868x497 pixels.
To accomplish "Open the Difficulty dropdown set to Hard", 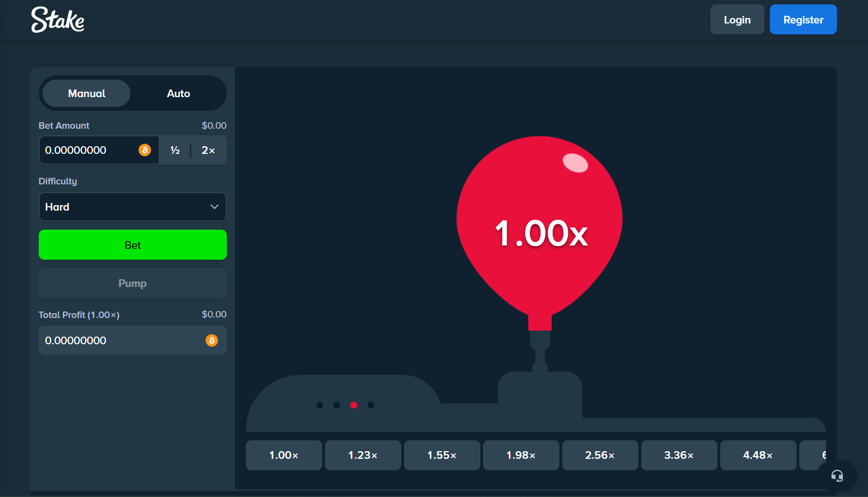I will coord(125,207).
